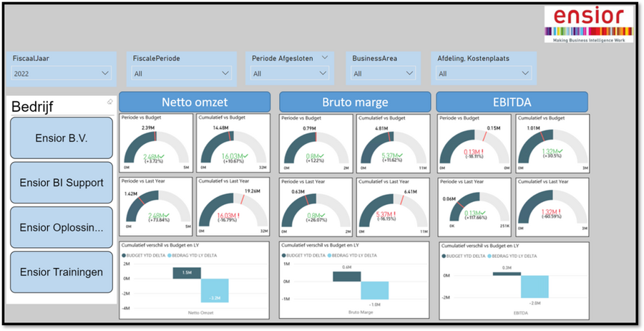This screenshot has width=644, height=331.
Task: Click BUDGET YTD DELTA legend in Netto omzet chart
Action: coord(144,255)
